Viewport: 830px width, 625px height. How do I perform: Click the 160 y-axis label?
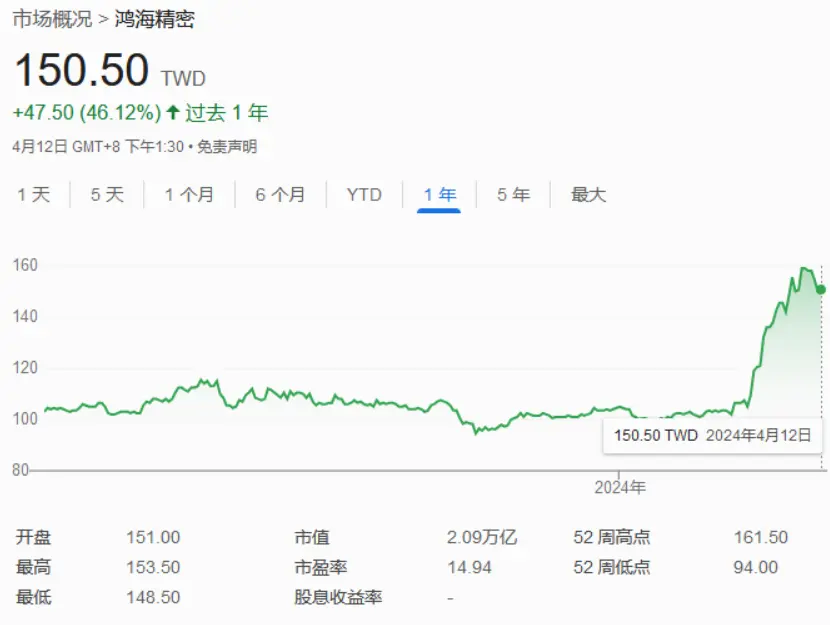(25, 265)
